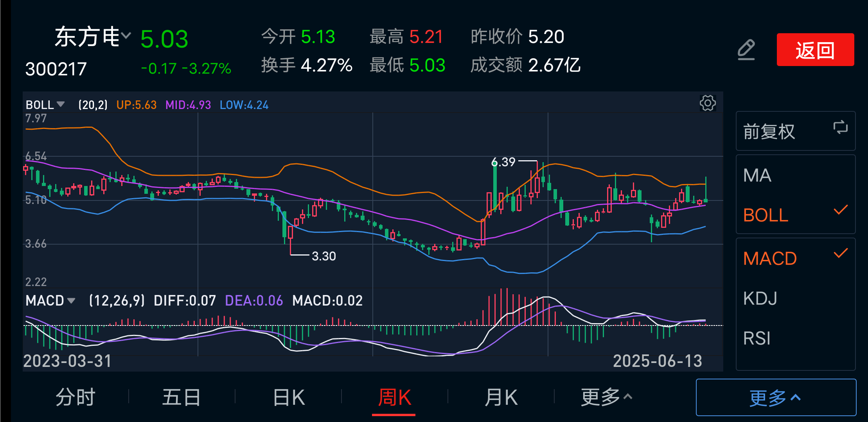Toggle MACD indicator in side panel

click(796, 258)
